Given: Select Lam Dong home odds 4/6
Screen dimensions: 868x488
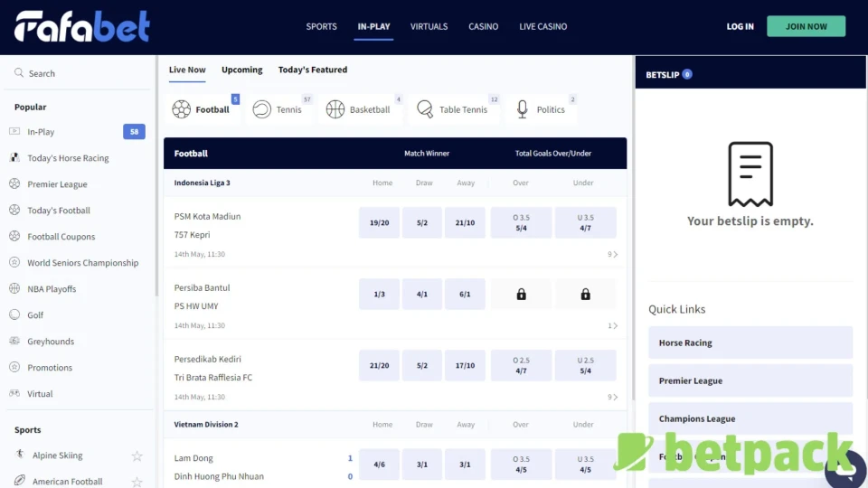Looking at the screenshot, I should coord(379,465).
